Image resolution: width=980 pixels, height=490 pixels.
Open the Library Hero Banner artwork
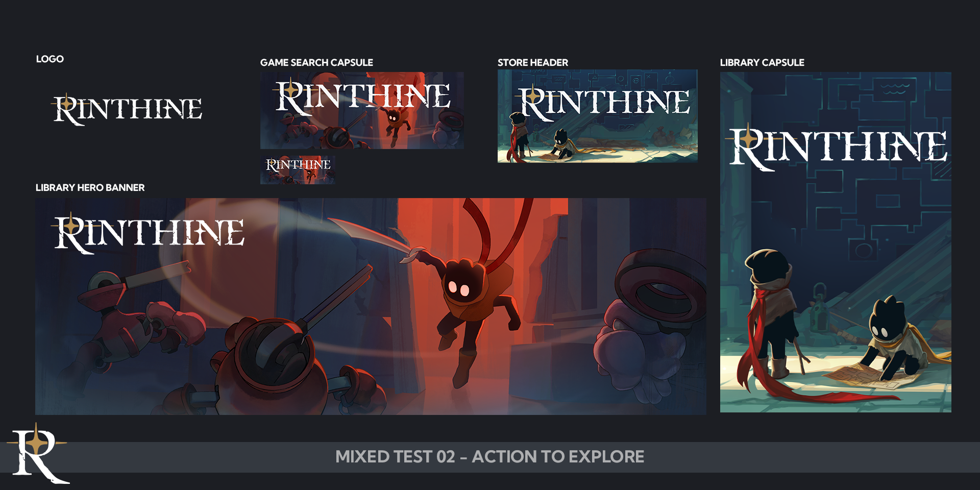click(x=371, y=306)
